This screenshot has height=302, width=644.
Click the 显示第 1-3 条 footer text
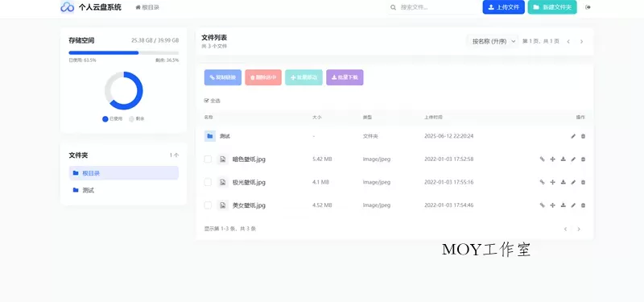click(x=230, y=229)
